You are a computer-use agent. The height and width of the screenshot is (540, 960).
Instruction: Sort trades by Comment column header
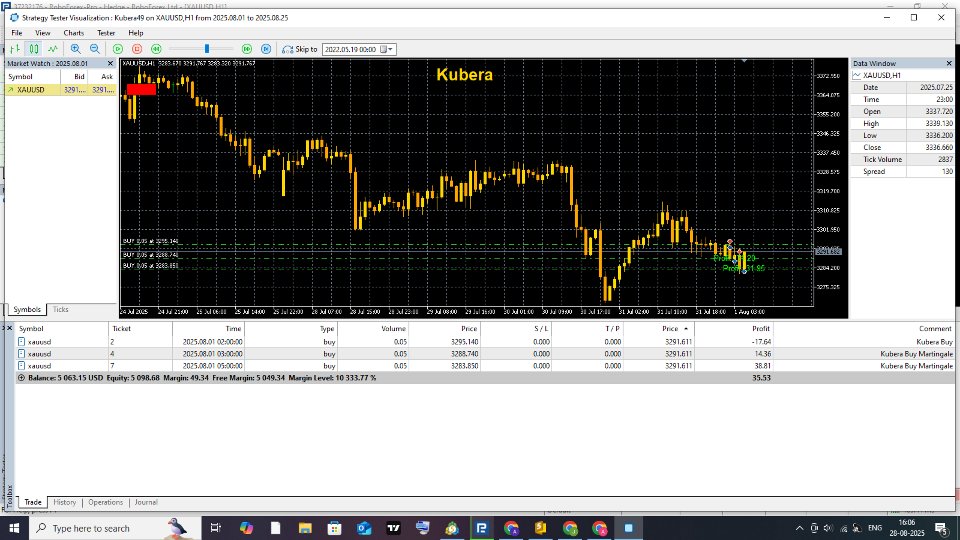tap(864, 329)
